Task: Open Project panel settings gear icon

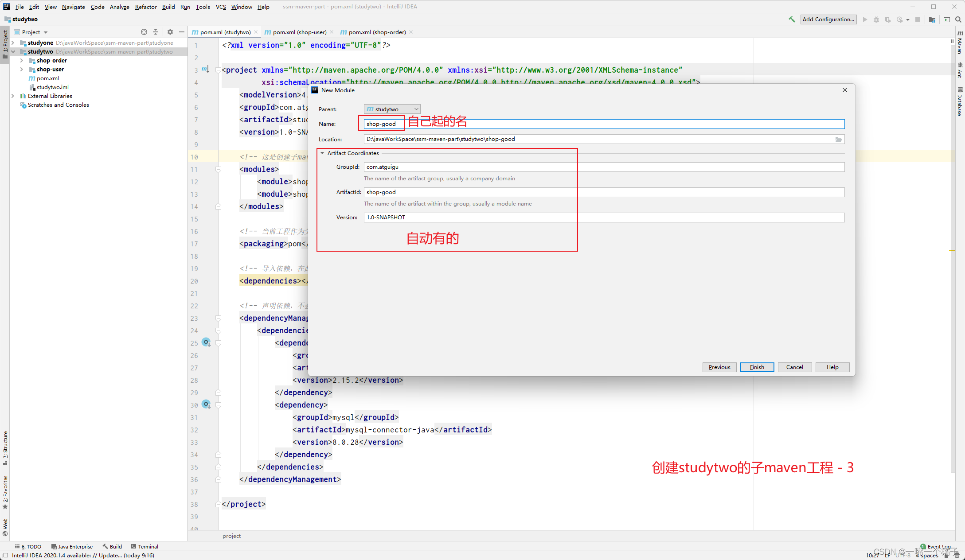Action: click(x=170, y=32)
